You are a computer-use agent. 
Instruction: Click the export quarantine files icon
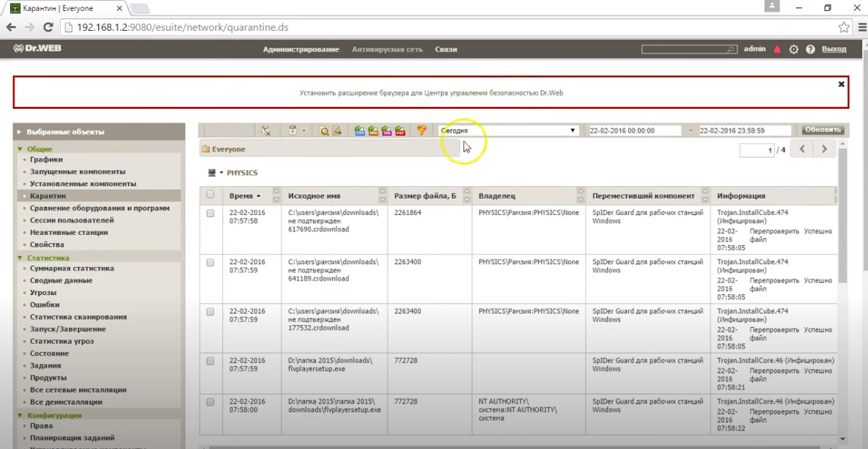336,131
